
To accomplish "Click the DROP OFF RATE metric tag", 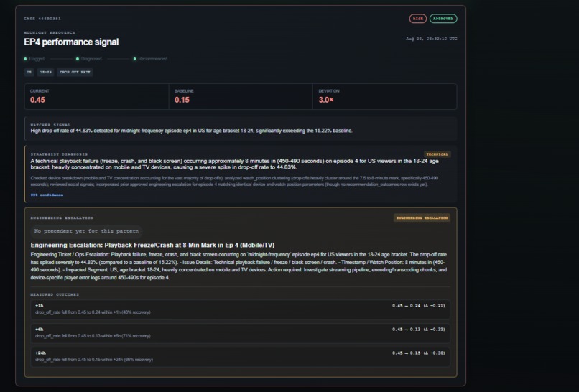I will pyautogui.click(x=75, y=72).
